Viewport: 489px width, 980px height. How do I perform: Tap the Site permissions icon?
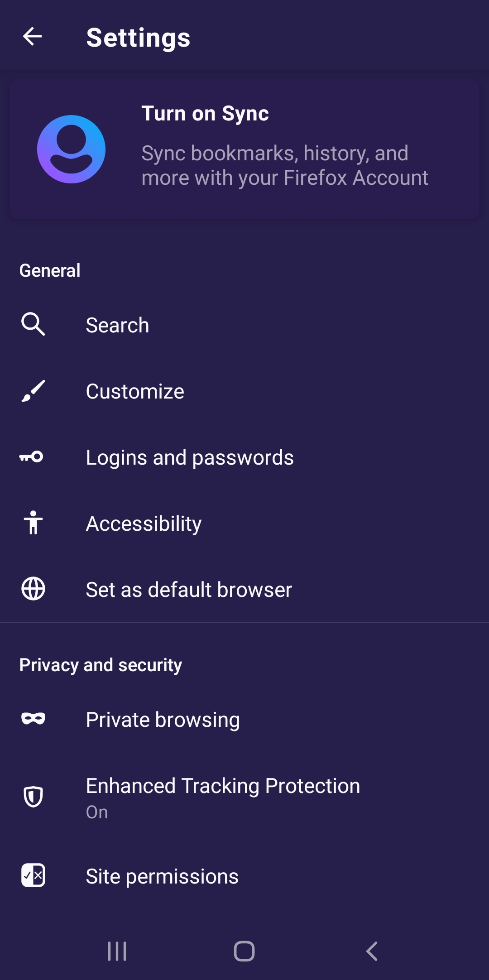tap(33, 875)
